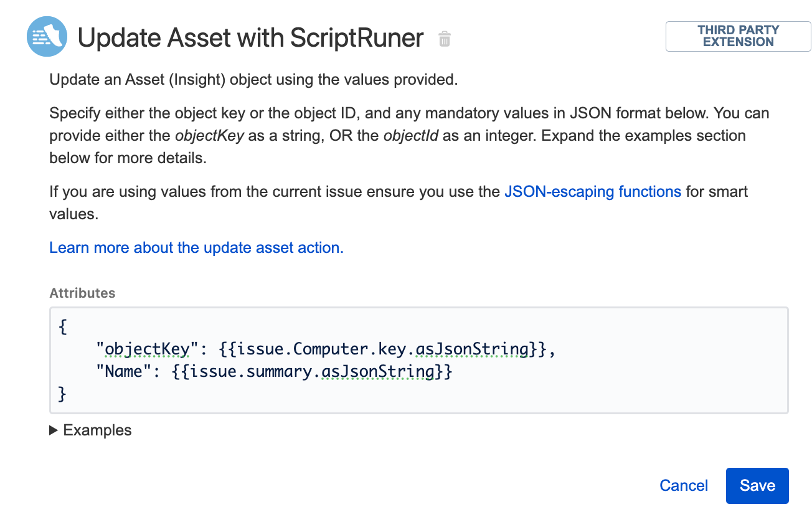812x522 pixels.
Task: Open the JSON-escaping functions link
Action: pos(592,191)
